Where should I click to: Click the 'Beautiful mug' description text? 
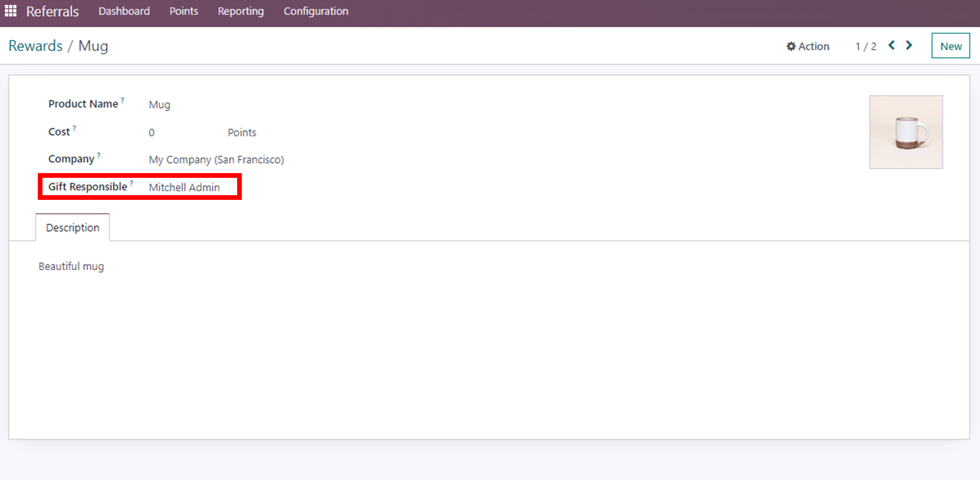click(71, 266)
